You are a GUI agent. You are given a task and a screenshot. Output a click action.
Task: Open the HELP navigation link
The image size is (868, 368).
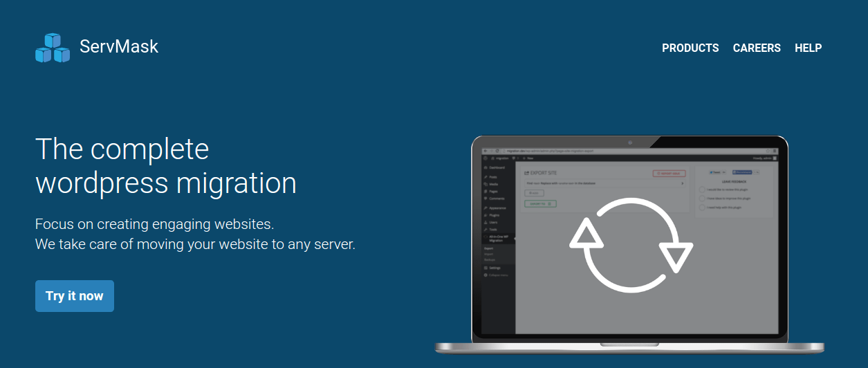pos(808,48)
